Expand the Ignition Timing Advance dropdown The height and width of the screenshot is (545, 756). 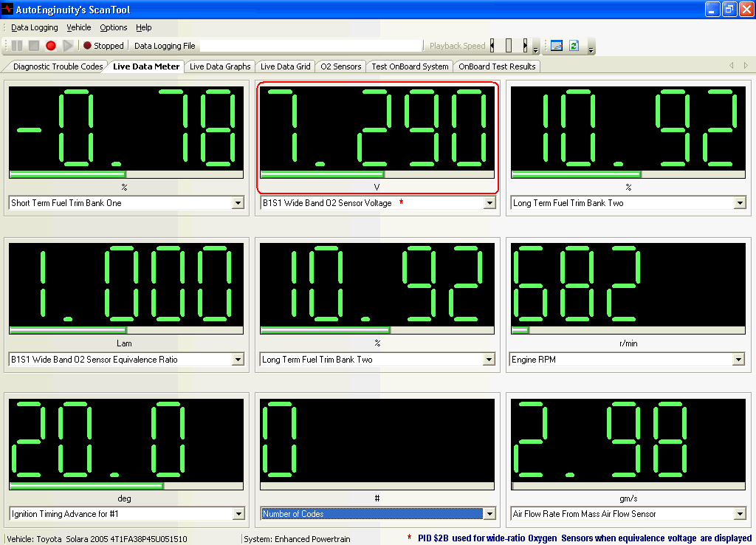coord(238,514)
